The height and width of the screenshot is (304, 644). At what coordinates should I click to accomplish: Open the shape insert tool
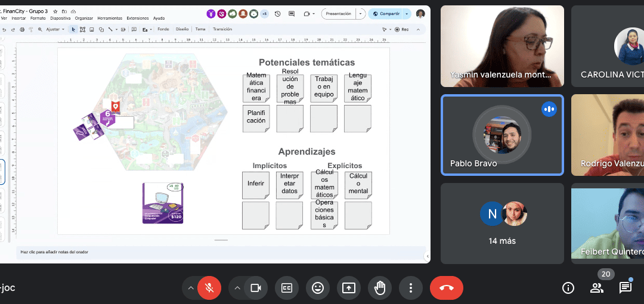click(101, 29)
